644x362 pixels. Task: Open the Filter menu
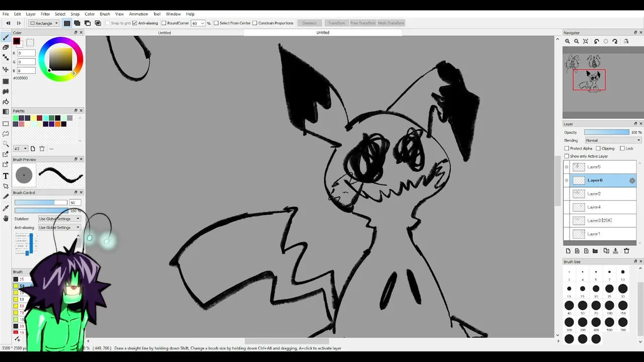click(x=45, y=14)
